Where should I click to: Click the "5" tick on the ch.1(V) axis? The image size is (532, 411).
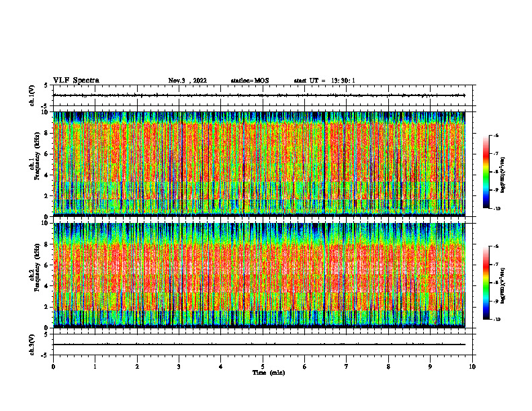coord(46,85)
